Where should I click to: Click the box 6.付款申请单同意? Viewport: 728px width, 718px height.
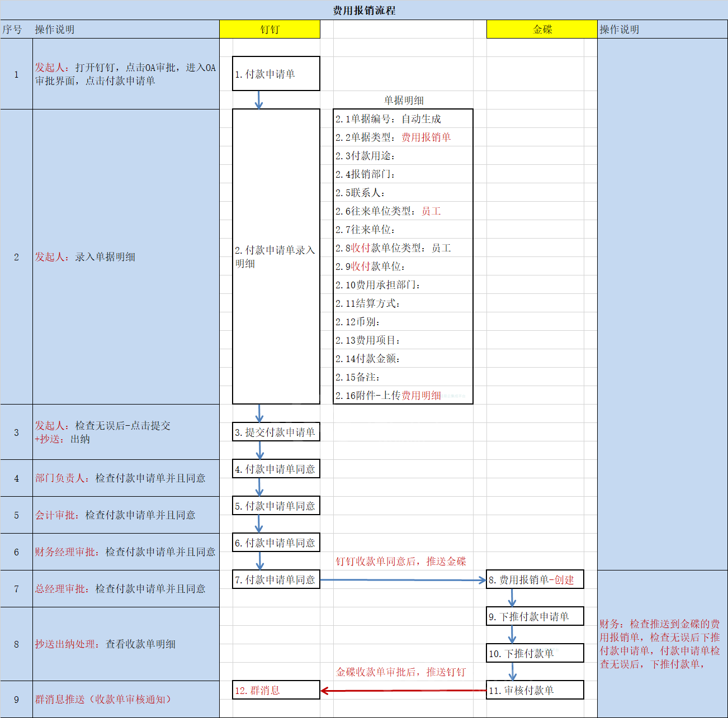coord(276,543)
